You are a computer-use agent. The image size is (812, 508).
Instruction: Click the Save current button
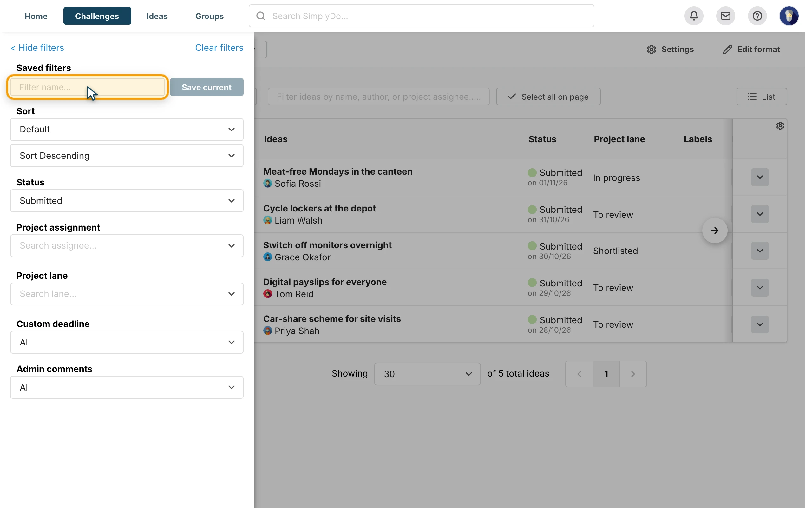207,87
